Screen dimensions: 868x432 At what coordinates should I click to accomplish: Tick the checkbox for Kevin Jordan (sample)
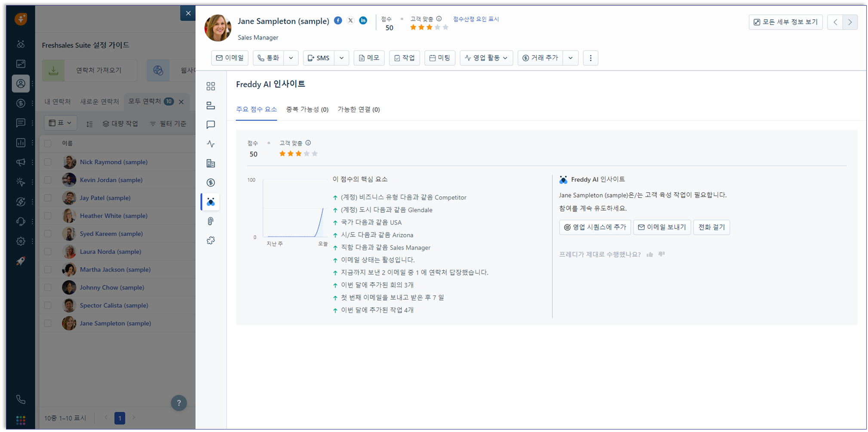(x=48, y=180)
